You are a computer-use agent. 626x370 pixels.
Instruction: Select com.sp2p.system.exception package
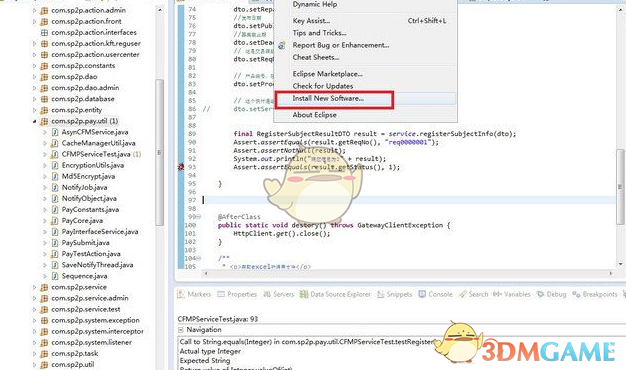click(95, 321)
